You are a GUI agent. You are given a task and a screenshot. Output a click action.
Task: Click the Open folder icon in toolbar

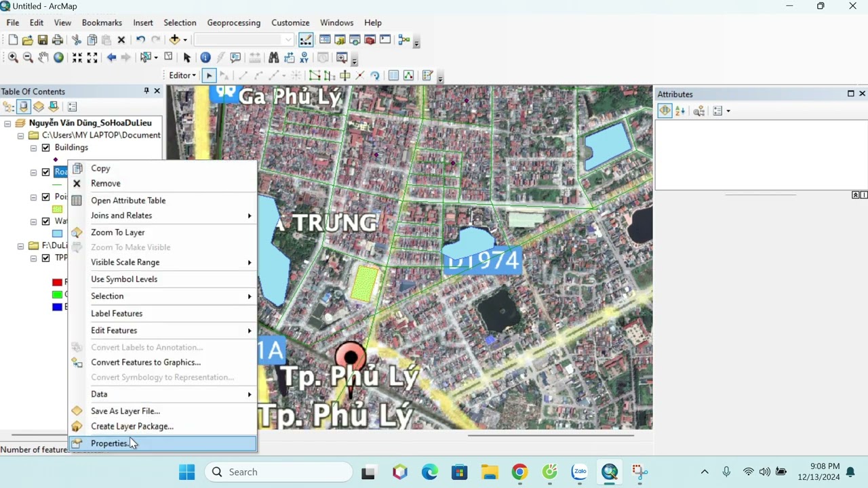coord(27,40)
